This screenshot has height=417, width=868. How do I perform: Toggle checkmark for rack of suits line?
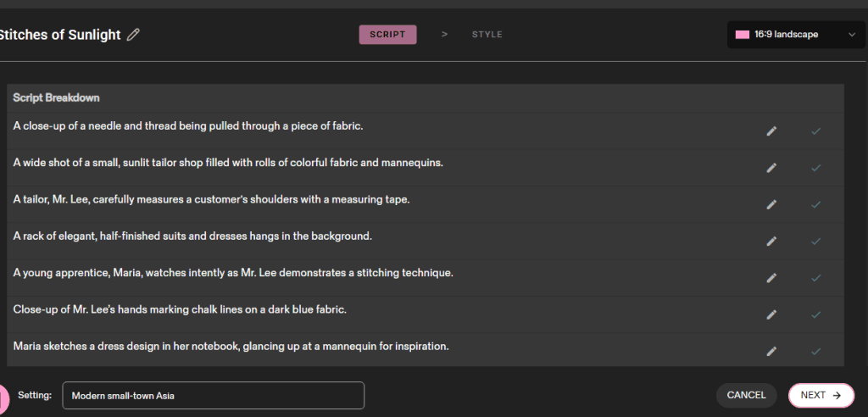point(815,242)
